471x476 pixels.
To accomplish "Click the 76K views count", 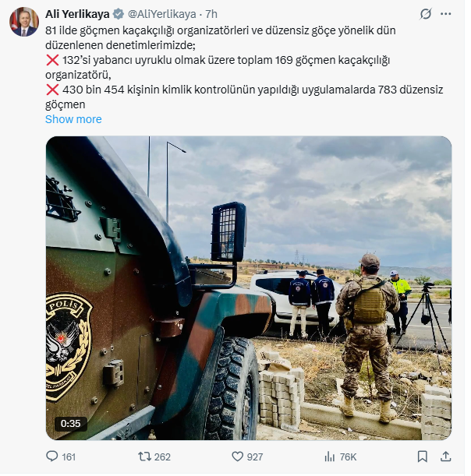I will click(348, 457).
